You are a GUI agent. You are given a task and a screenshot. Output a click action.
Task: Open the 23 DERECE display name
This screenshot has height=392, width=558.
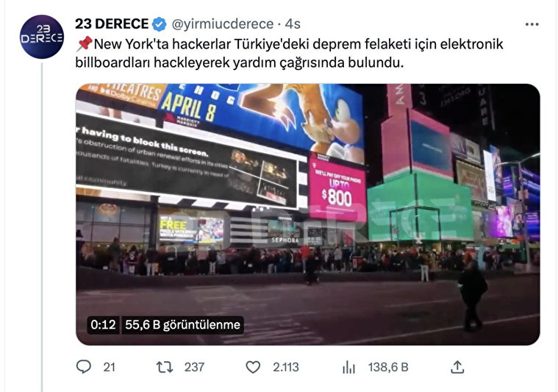(x=112, y=24)
